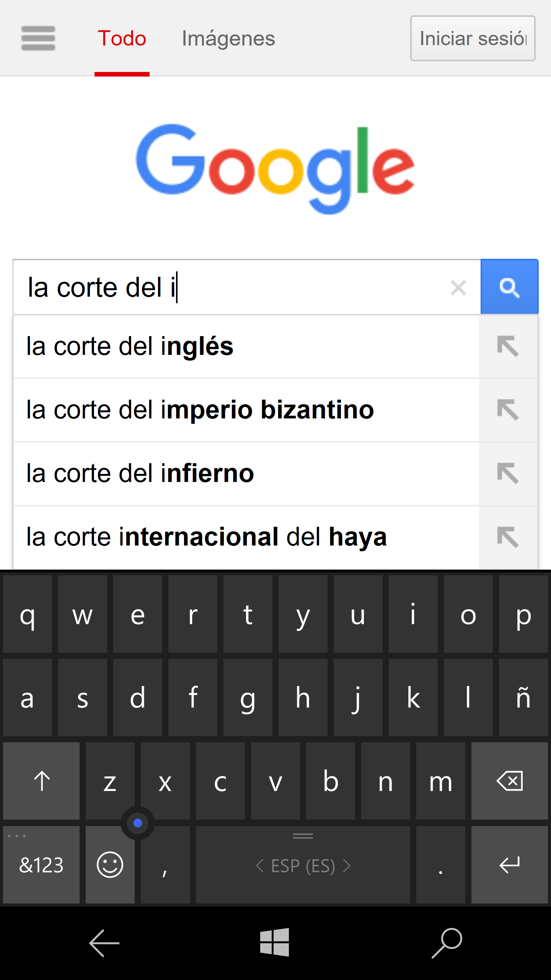Open the emoji keyboard smiley key
The height and width of the screenshot is (980, 551).
110,864
